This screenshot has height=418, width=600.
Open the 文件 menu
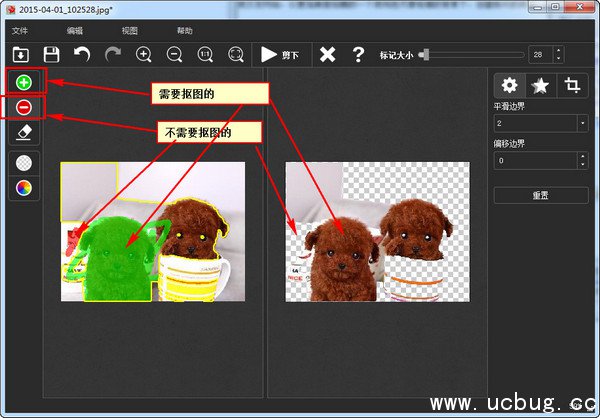tap(20, 31)
